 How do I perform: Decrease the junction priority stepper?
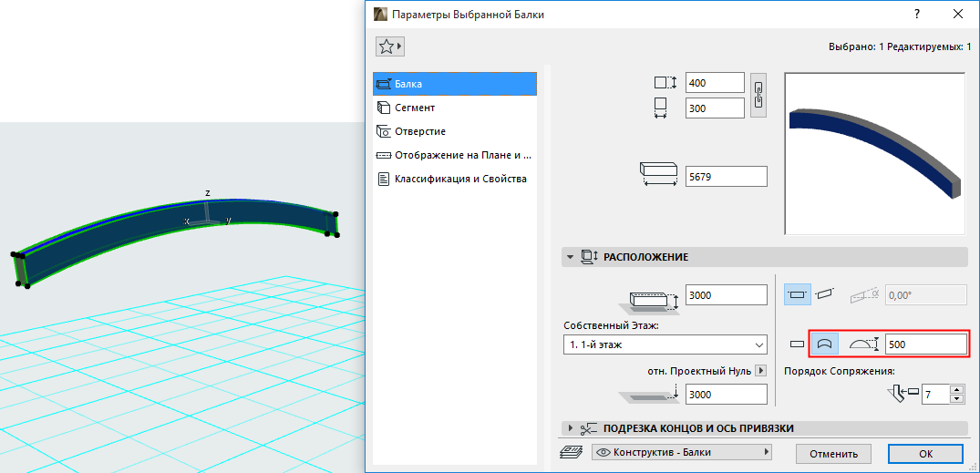[x=955, y=399]
